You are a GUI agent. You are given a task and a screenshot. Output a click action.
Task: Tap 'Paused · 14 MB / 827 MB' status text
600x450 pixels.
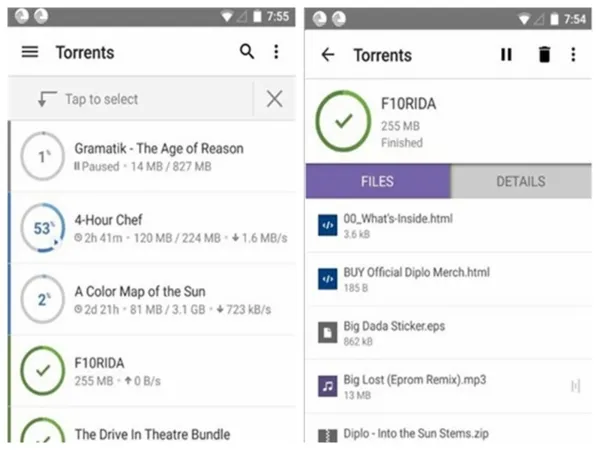[x=143, y=166]
